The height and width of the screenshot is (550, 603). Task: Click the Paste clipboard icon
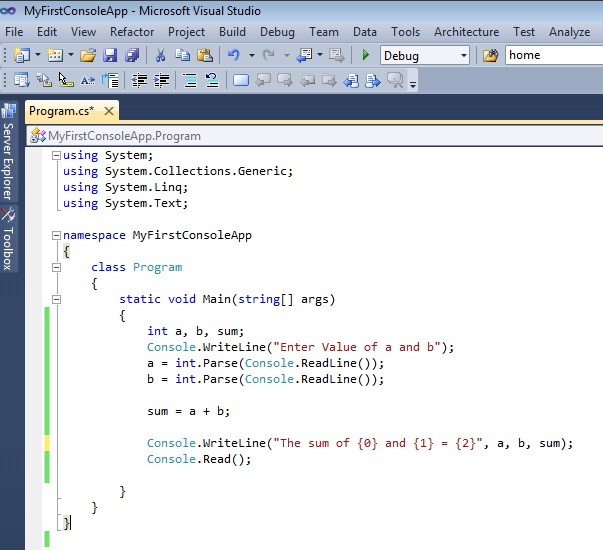coord(204,56)
